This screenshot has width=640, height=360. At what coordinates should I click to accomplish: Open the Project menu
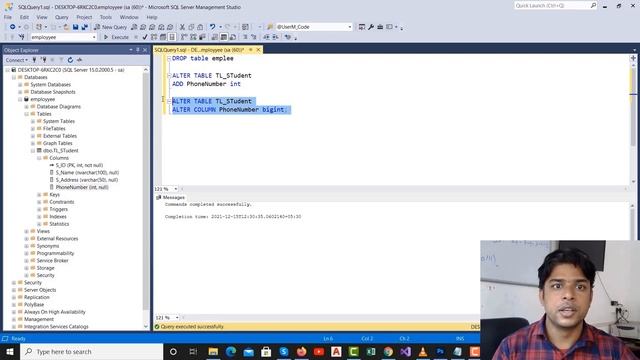coord(84,17)
